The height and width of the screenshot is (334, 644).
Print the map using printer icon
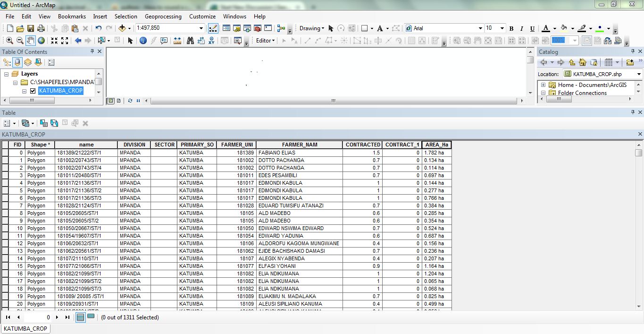coord(41,28)
